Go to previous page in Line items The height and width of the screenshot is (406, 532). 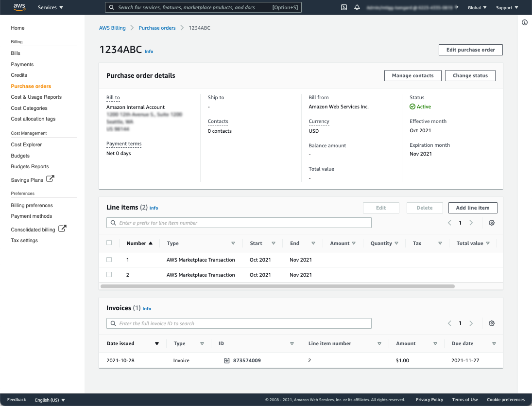pos(449,223)
